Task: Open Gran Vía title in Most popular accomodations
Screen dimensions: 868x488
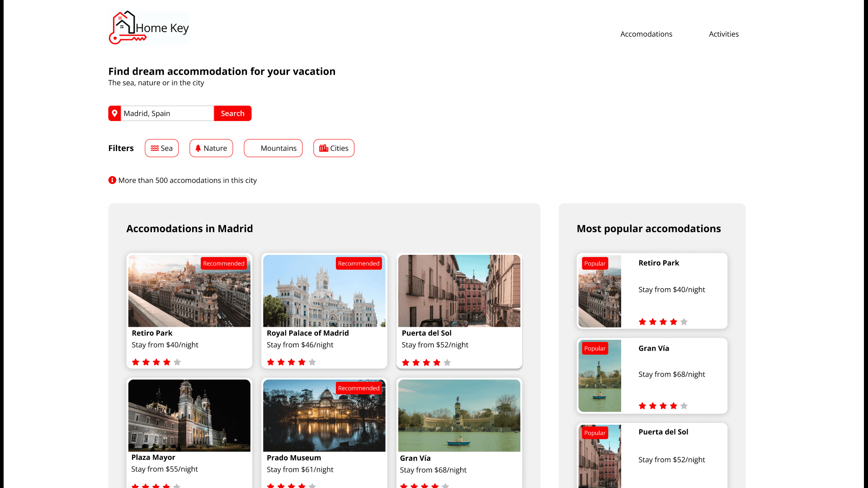Action: click(654, 348)
